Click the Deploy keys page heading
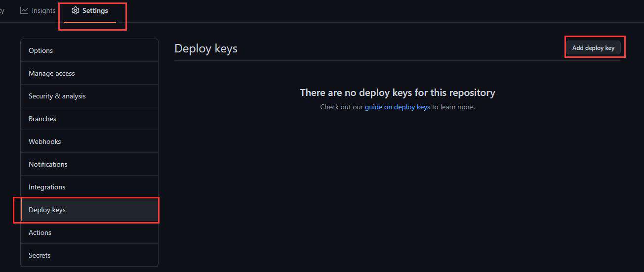Screen dimensions: 644x272 [x=206, y=48]
